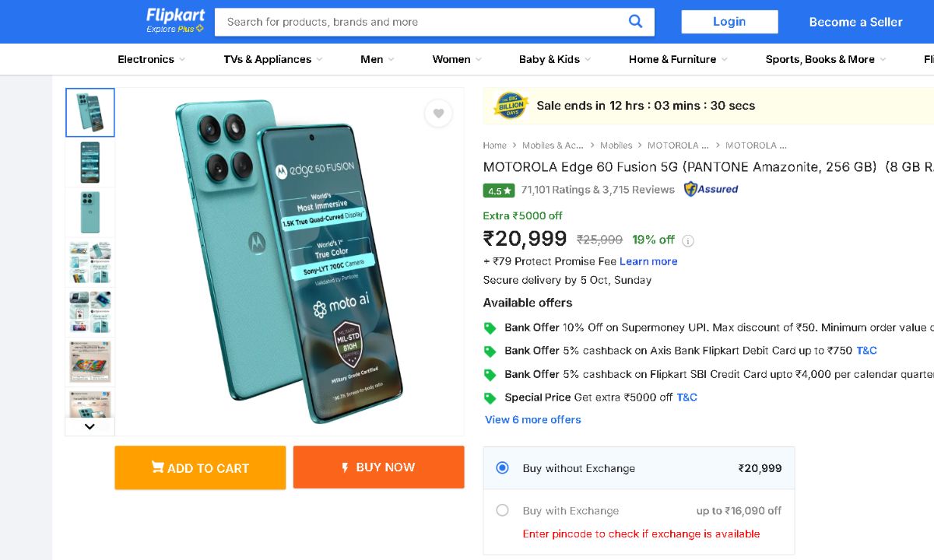Select third thumbnail showing phone back
The width and height of the screenshot is (934, 560).
pyautogui.click(x=90, y=212)
